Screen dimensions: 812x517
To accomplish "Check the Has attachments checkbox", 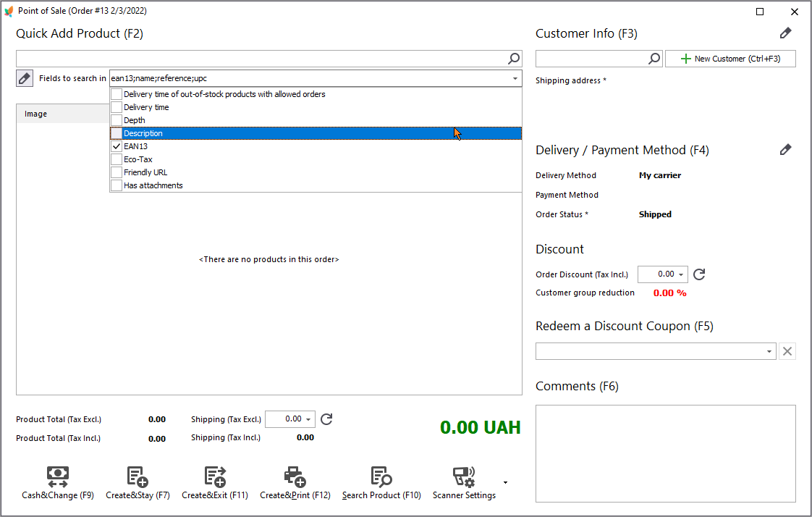I will coord(117,185).
